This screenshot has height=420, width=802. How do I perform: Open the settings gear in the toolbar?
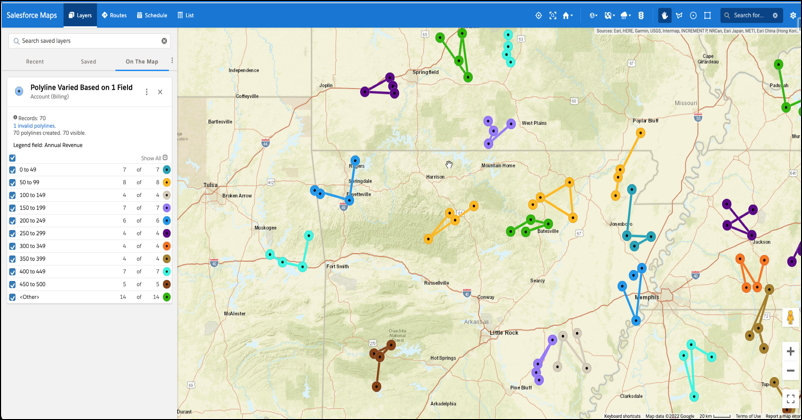tap(793, 15)
